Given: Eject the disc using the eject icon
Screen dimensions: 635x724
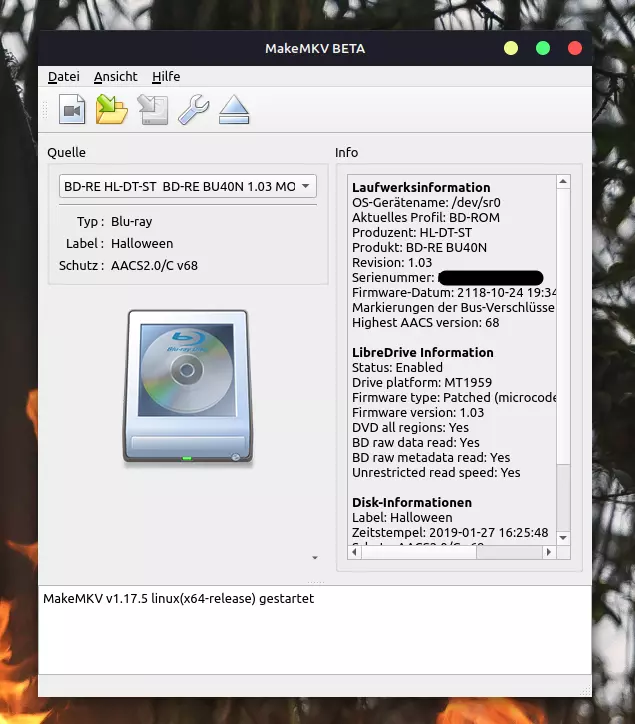Looking at the screenshot, I should pos(234,109).
